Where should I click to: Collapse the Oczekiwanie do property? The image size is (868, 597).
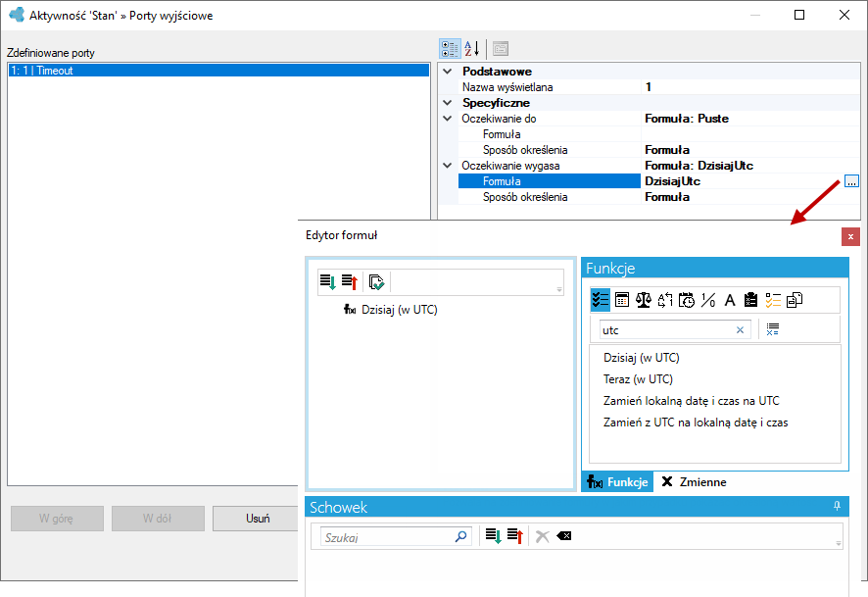coord(448,119)
